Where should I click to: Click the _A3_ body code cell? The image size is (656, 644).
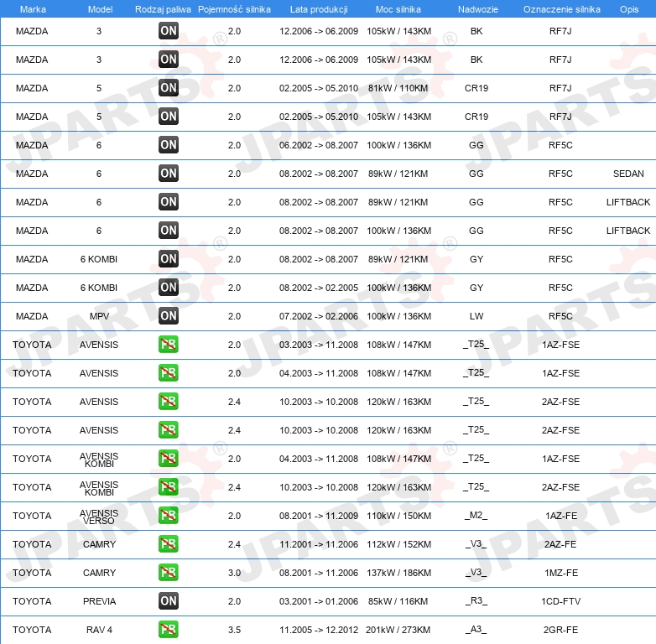click(476, 630)
